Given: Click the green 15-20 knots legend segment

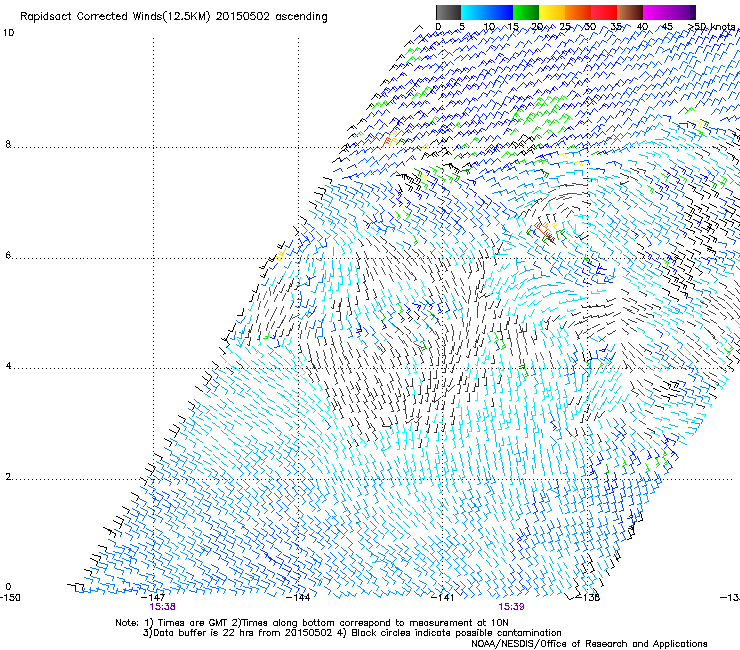Looking at the screenshot, I should click(526, 12).
